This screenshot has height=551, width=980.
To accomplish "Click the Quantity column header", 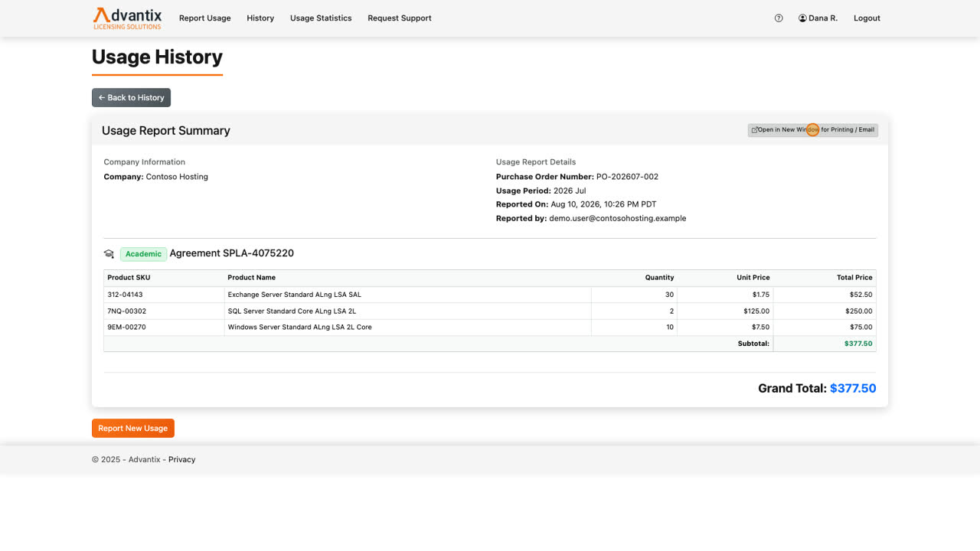I will click(x=659, y=278).
